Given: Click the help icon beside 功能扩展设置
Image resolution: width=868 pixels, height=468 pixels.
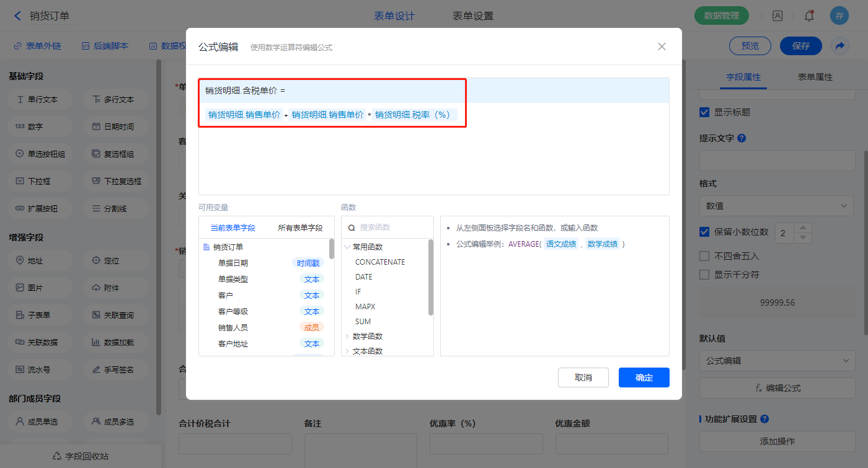Looking at the screenshot, I should 764,419.
